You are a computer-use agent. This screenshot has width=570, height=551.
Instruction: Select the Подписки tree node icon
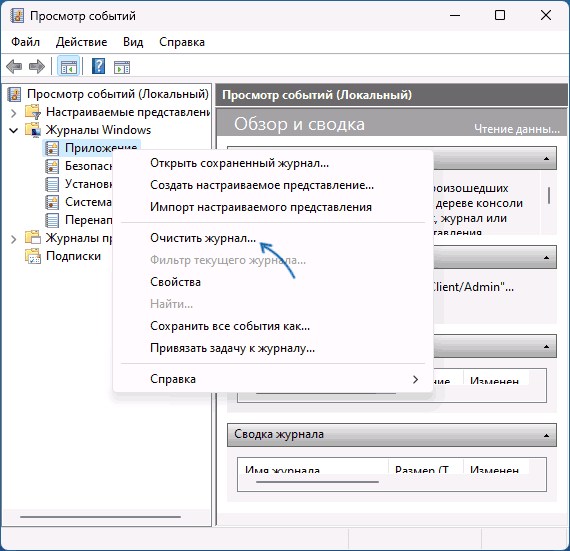(x=33, y=256)
